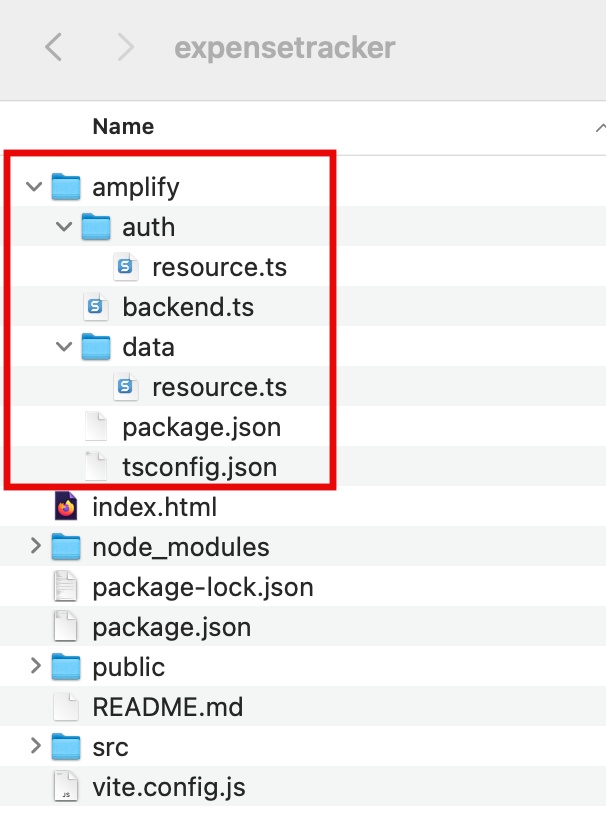This screenshot has height=828, width=606.
Task: Select the data folder icon
Action: pos(96,347)
